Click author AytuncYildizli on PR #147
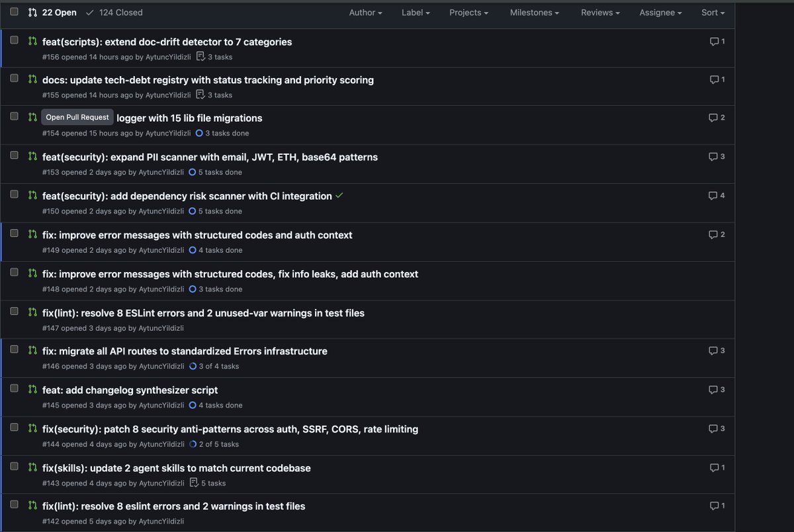 click(x=161, y=328)
